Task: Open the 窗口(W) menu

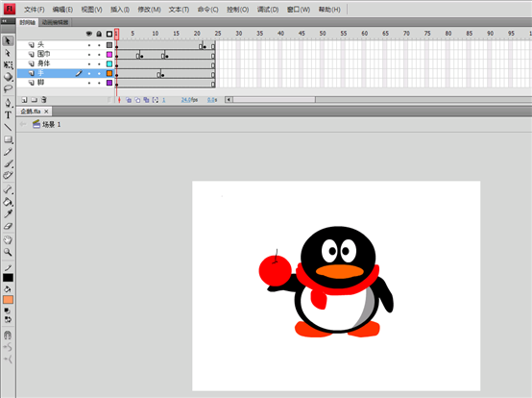Action: [299, 10]
